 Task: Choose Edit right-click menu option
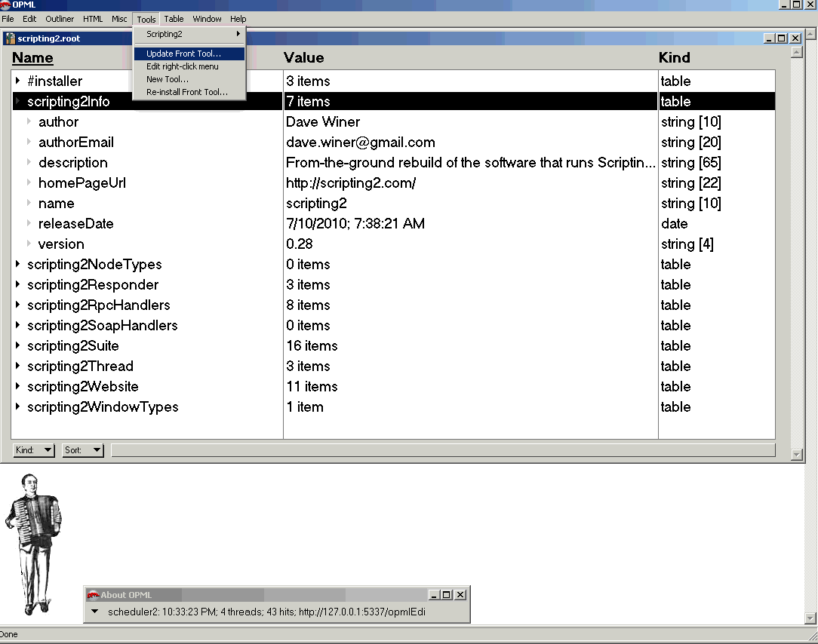click(182, 66)
